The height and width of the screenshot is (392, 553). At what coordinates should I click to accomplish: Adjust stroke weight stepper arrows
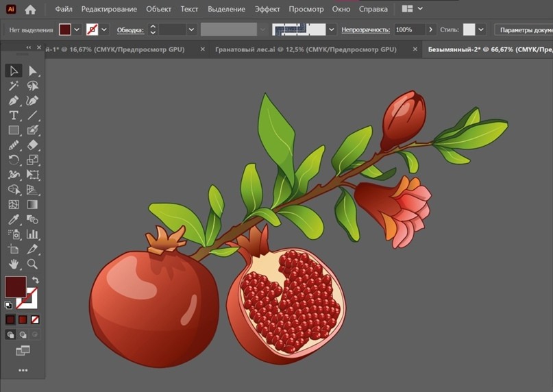[x=153, y=29]
